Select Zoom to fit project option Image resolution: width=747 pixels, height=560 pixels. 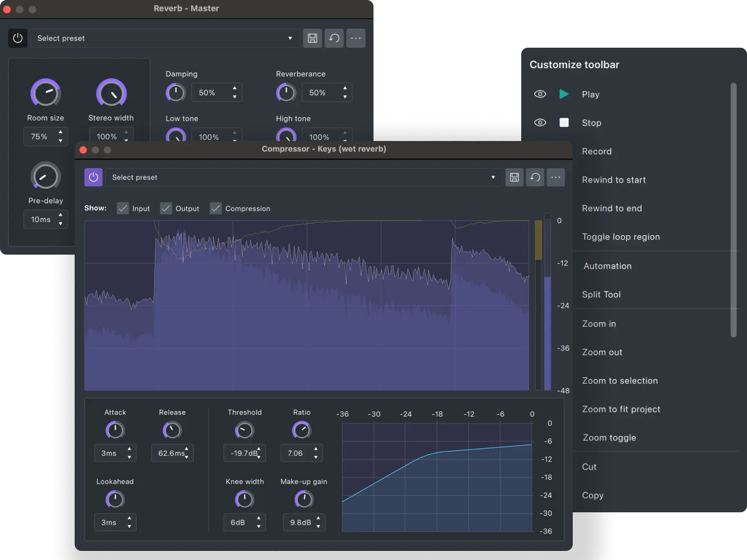[621, 409]
